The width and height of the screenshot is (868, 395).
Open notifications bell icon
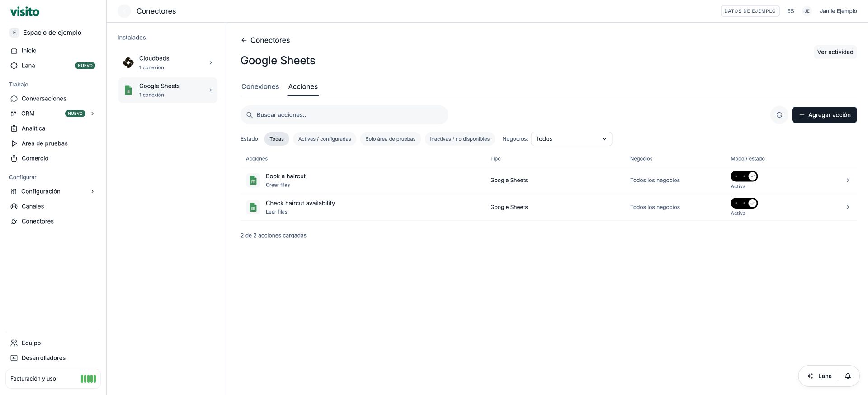point(848,376)
